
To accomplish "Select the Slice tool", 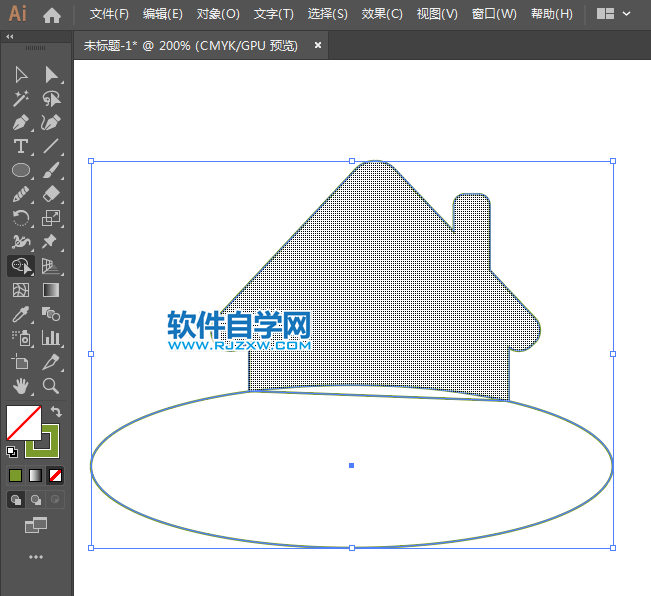I will (x=51, y=362).
